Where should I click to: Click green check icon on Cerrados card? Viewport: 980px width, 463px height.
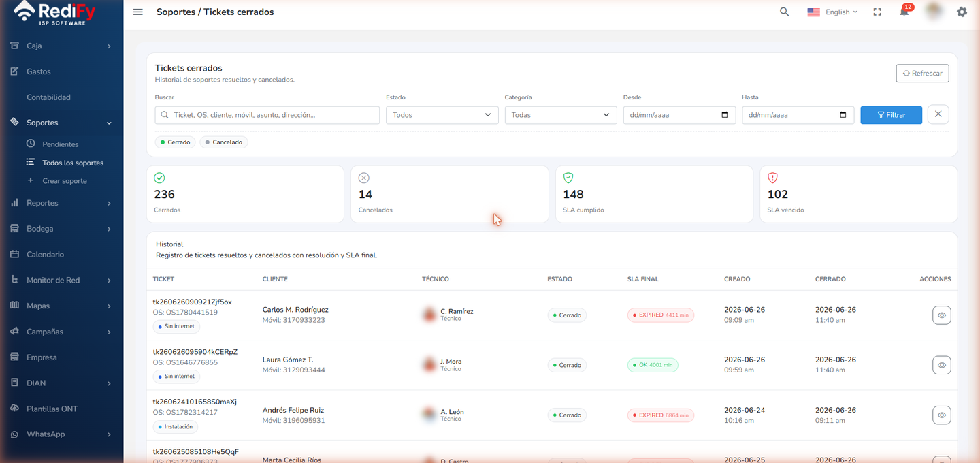tap(159, 178)
